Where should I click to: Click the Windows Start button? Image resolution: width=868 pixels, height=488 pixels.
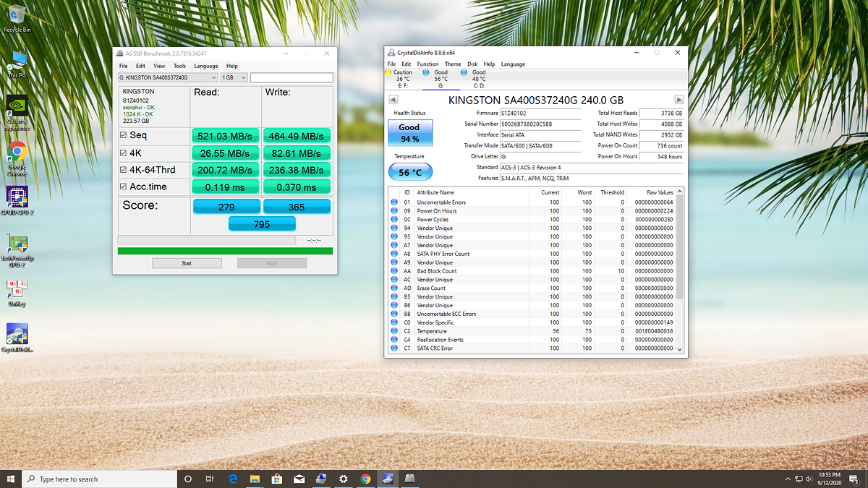[x=11, y=479]
